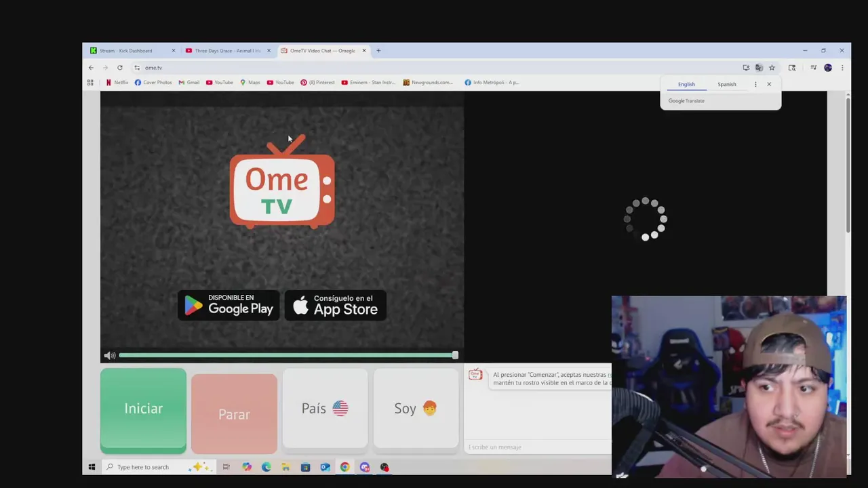This screenshot has height=488, width=868.
Task: Open the Cover Photos bookmark
Action: coord(153,83)
